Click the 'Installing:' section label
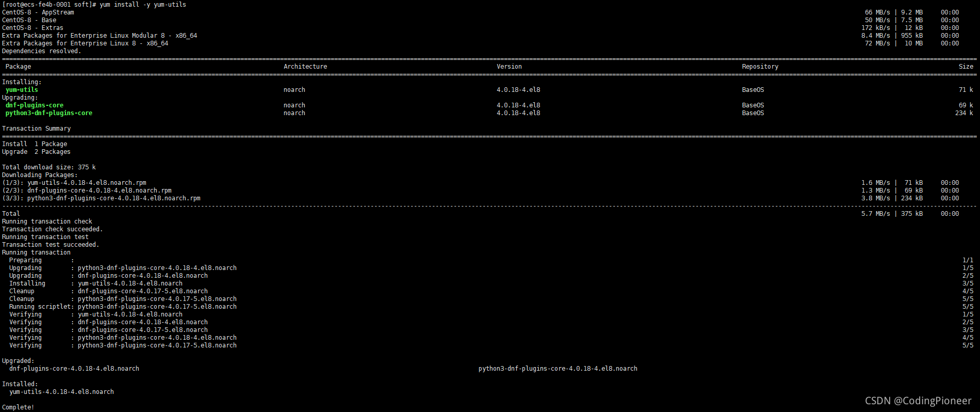This screenshot has height=412, width=980. click(22, 82)
